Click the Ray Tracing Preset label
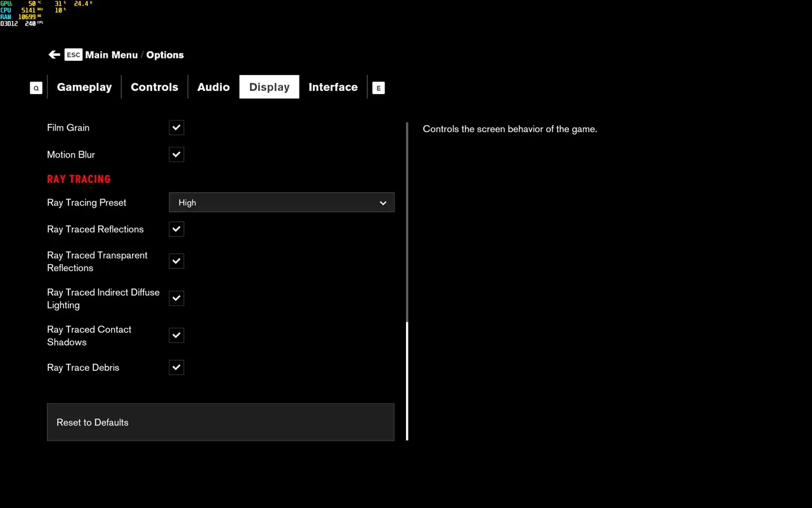Viewport: 812px width, 508px height. pyautogui.click(x=86, y=203)
